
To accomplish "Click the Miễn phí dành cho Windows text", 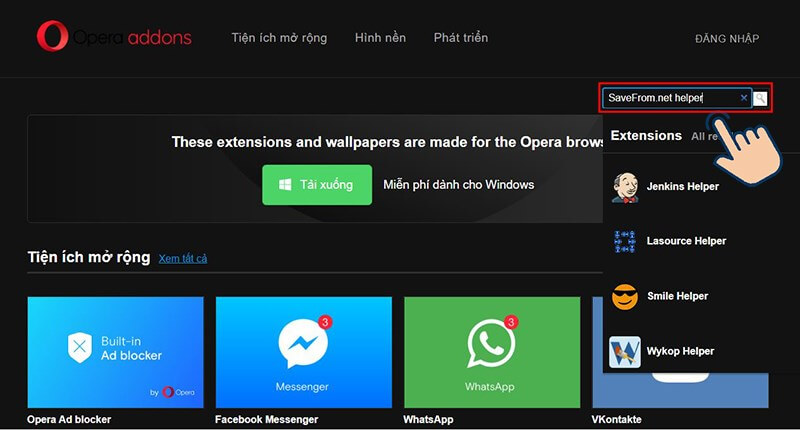I will pos(459,185).
